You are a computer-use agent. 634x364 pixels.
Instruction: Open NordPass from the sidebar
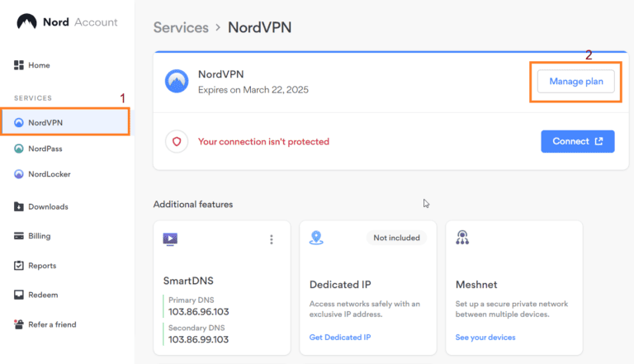pos(45,149)
